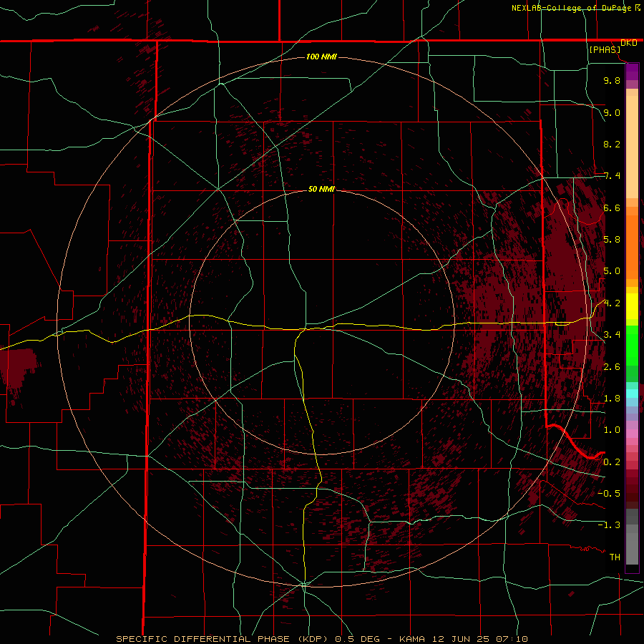Click the 4.2 legend value
The image size is (644, 644).
612,303
